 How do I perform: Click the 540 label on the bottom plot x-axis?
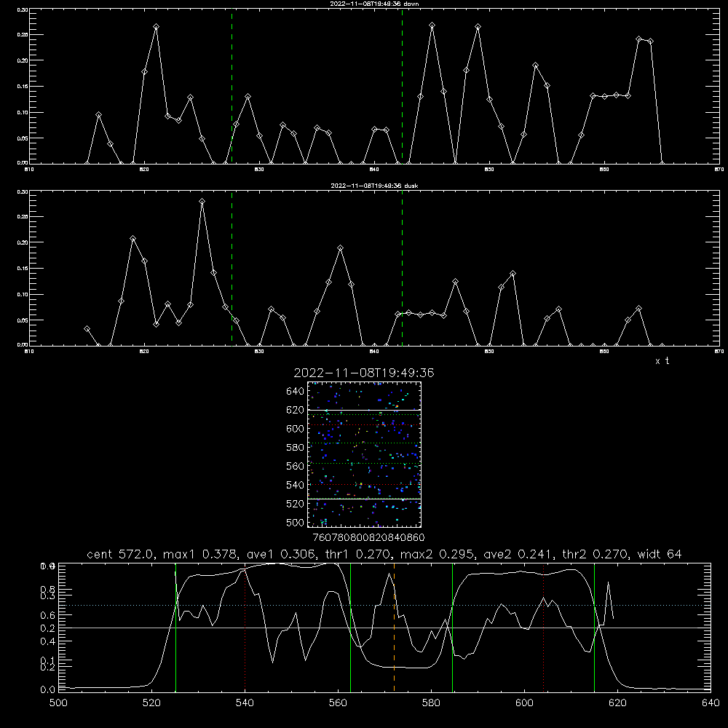(245, 703)
